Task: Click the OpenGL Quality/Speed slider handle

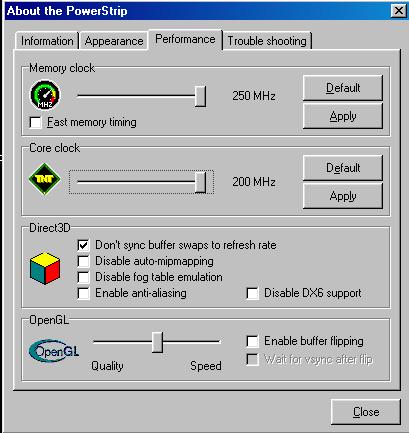Action: click(157, 342)
